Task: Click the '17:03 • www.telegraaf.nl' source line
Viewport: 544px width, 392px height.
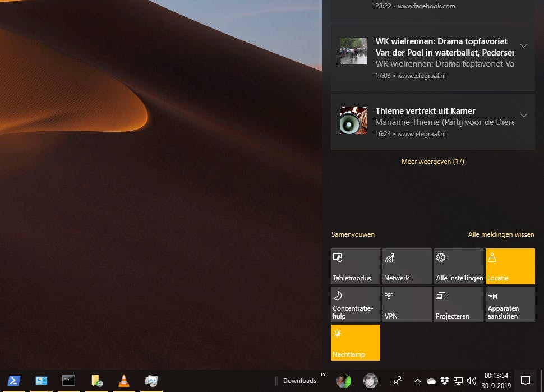Action: 411,76
